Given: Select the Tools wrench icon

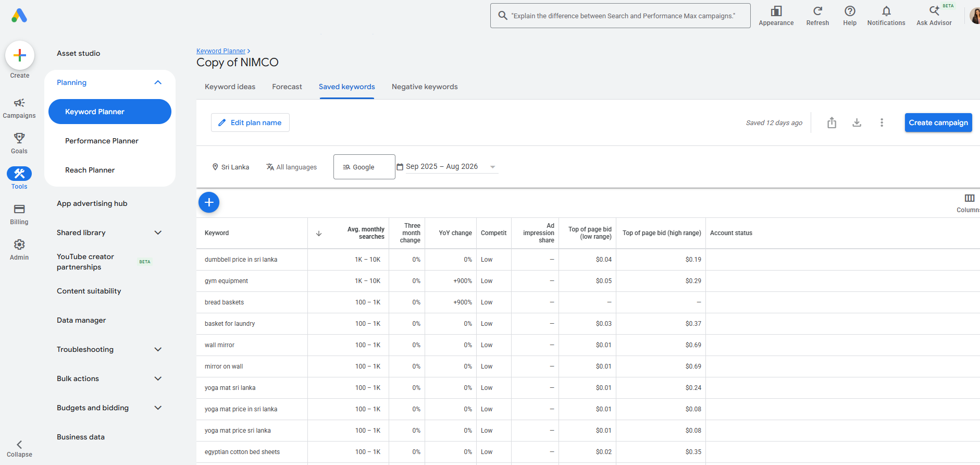Looking at the screenshot, I should 19,174.
